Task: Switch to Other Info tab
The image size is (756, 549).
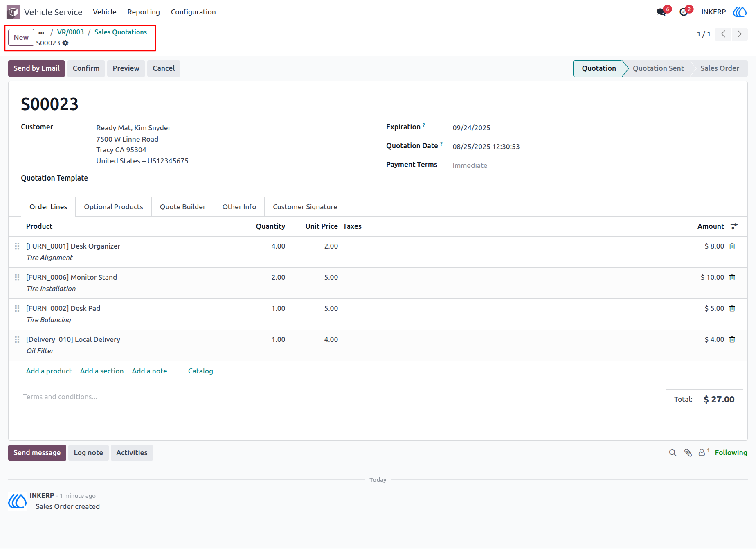Action: tap(239, 207)
